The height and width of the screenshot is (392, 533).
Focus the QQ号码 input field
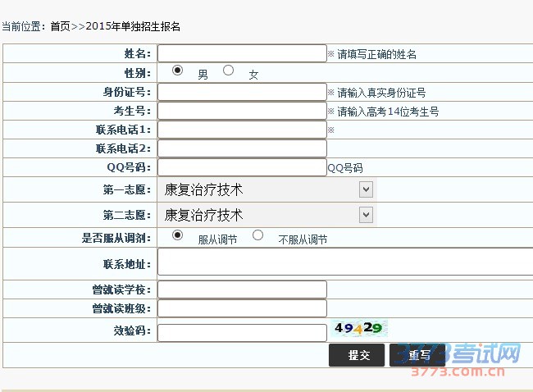click(242, 167)
